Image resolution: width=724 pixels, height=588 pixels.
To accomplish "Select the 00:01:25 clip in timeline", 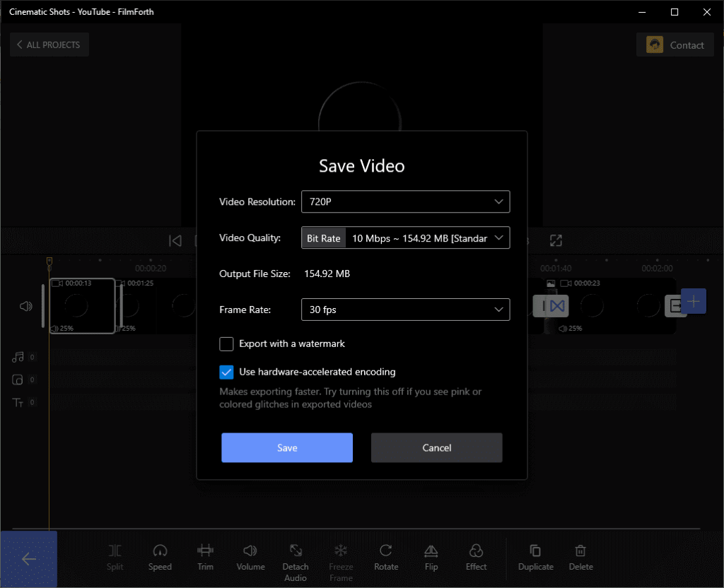I will (x=157, y=305).
